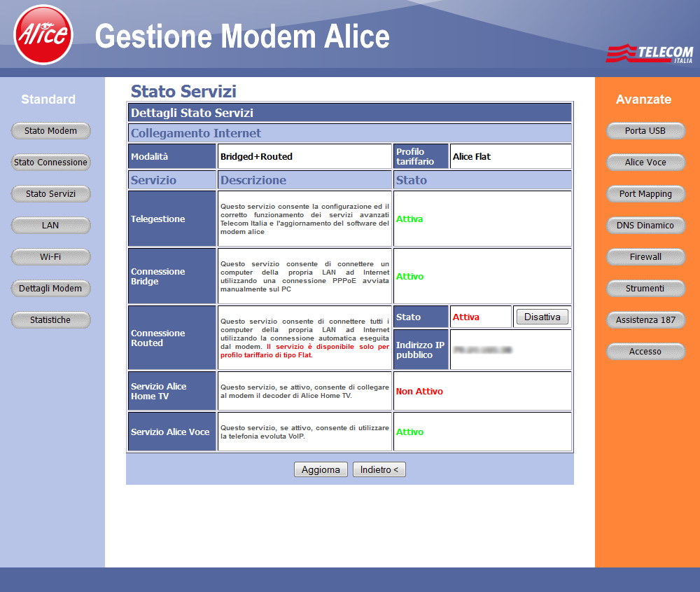
Task: Select Stato Servizi menu button
Action: click(50, 194)
